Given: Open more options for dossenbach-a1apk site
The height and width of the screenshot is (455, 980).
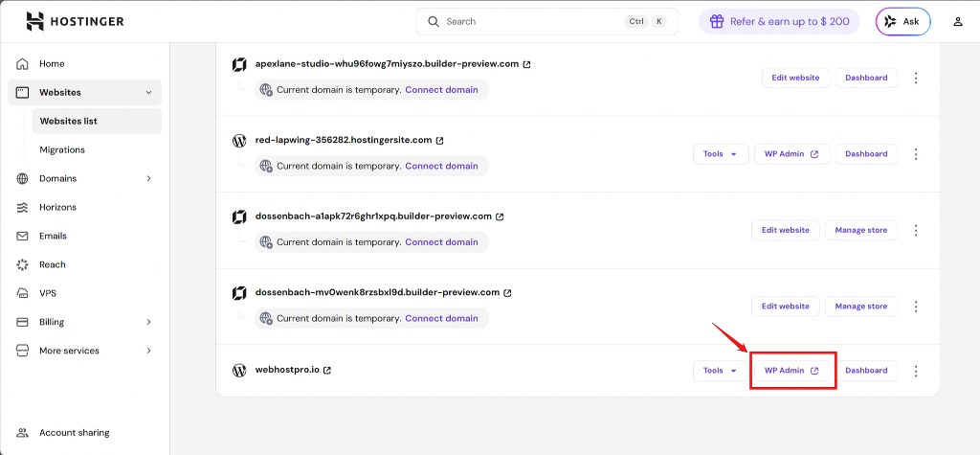Looking at the screenshot, I should (x=916, y=230).
